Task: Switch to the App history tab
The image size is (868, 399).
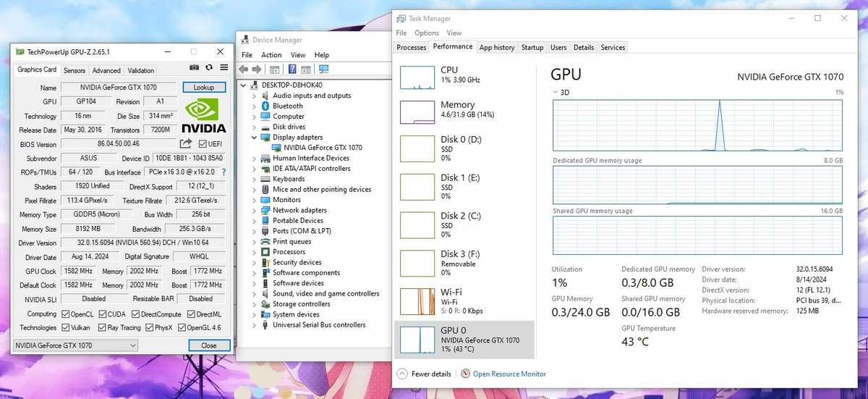Action: click(497, 47)
